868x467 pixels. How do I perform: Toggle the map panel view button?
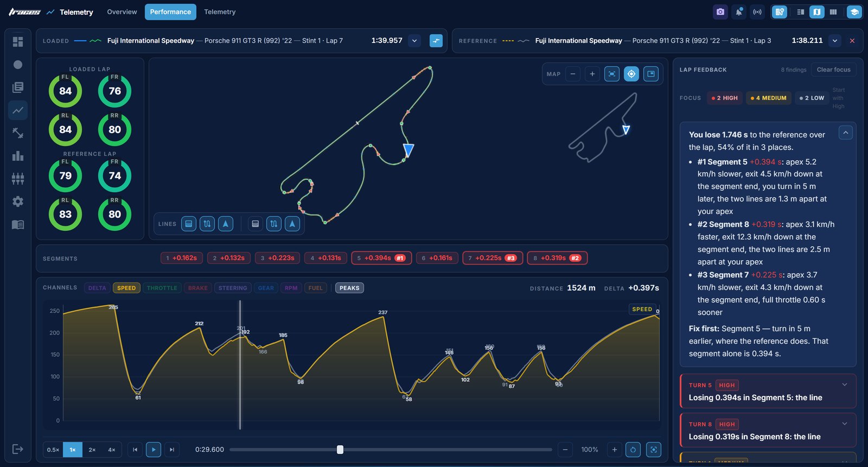pos(817,12)
